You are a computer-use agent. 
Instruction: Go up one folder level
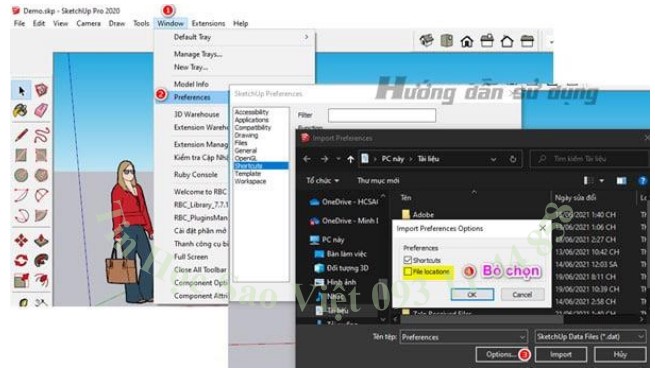point(350,159)
